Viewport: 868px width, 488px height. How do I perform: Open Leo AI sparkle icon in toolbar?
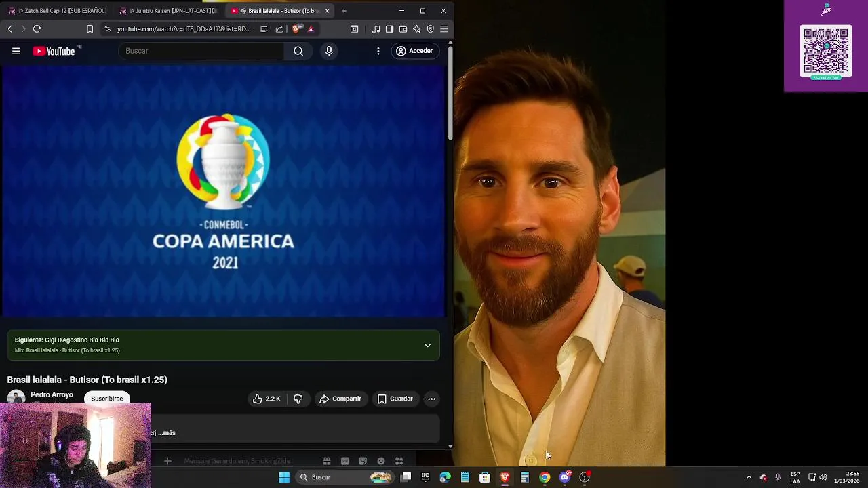(416, 29)
